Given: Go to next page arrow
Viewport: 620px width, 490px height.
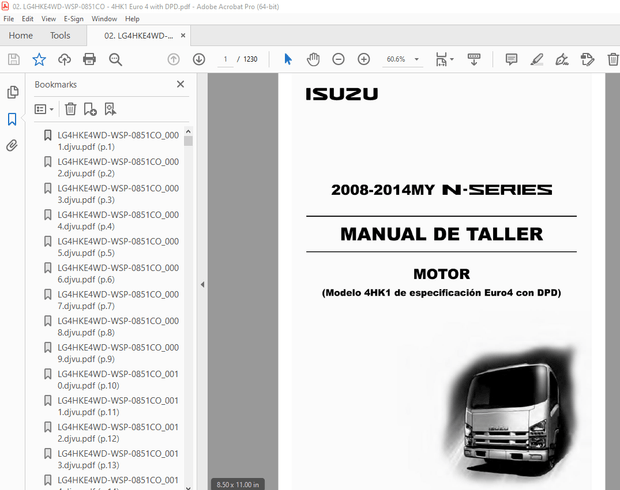Looking at the screenshot, I should 199,59.
